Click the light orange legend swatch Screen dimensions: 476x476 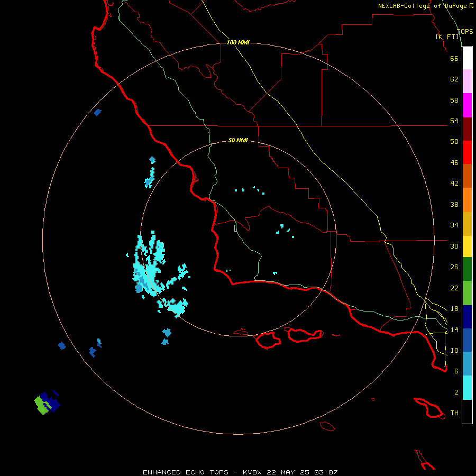point(467,200)
